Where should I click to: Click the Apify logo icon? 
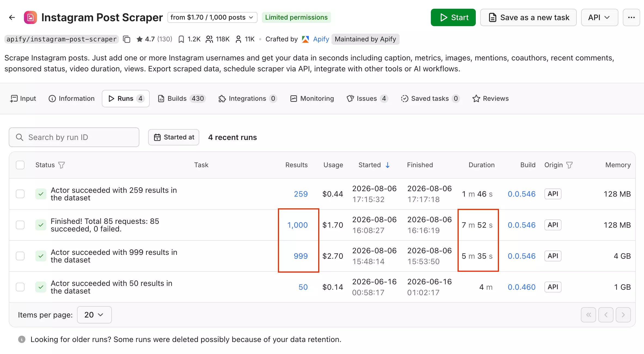pyautogui.click(x=305, y=39)
